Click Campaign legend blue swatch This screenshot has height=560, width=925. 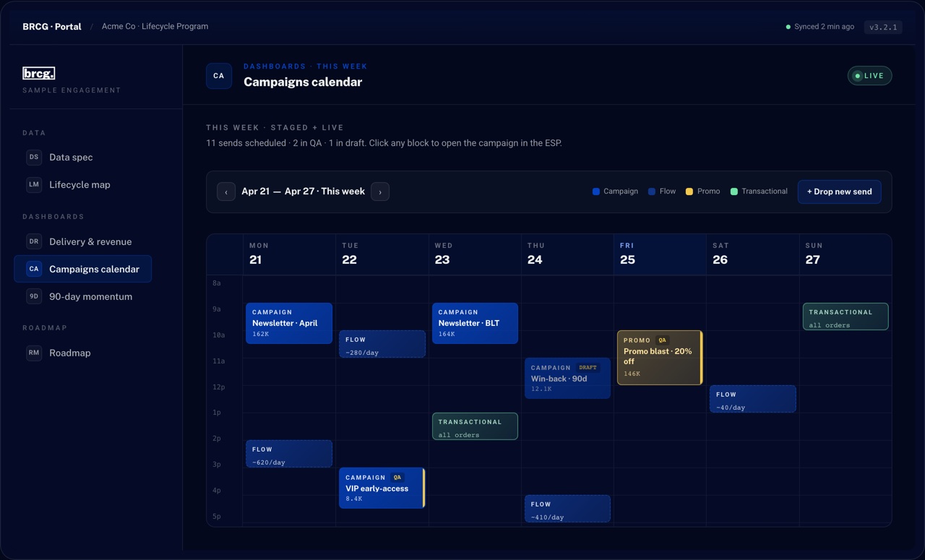coord(596,191)
